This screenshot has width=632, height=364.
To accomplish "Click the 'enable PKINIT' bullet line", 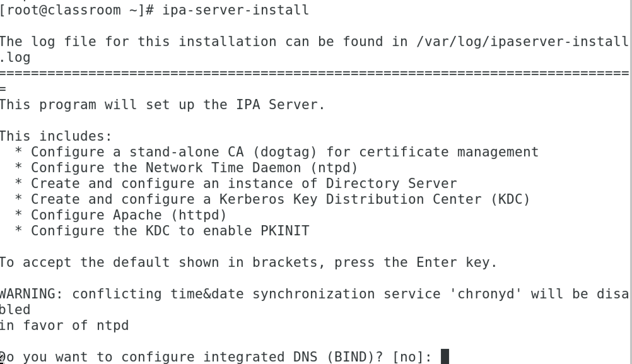I will click(x=162, y=231).
